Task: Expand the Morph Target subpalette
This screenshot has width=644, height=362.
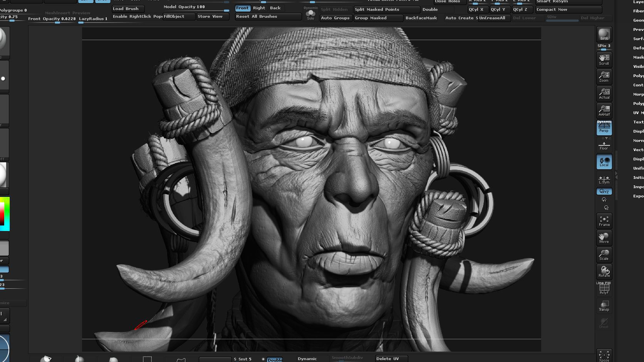Action: [x=638, y=94]
